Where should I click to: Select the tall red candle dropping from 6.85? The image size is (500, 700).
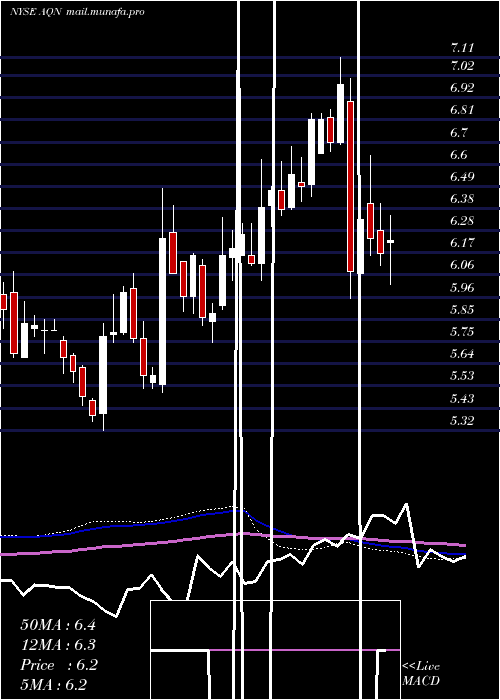(x=350, y=186)
